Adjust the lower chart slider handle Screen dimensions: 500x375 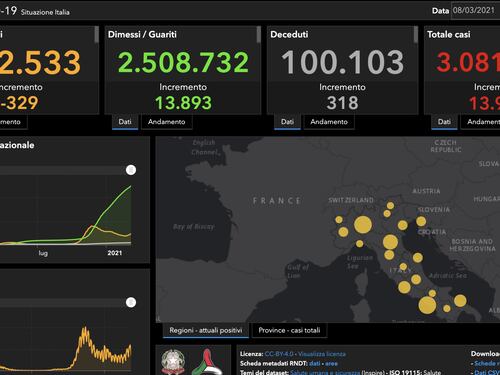(x=131, y=302)
